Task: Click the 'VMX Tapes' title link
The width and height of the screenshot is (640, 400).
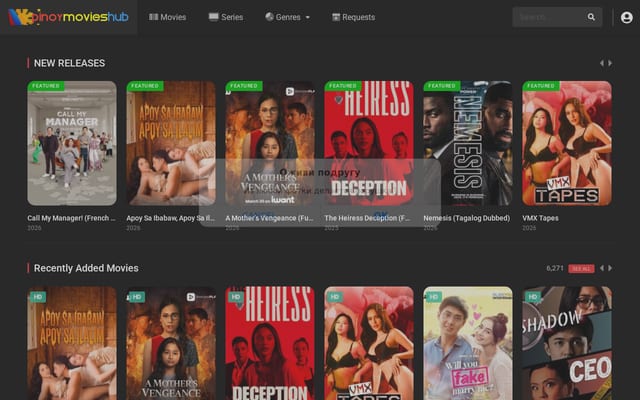Action: (x=540, y=218)
